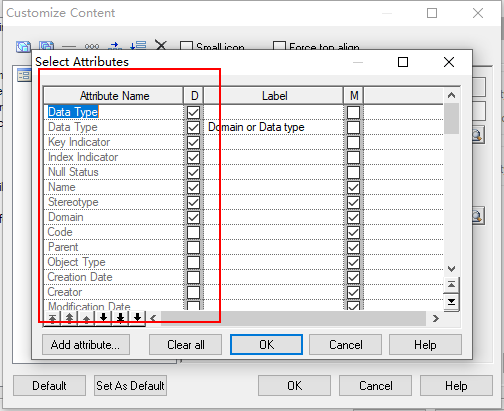Screen dimensions: 504x411
Task: Click the blue right-arrow with dots toolbar icon
Action: 115,46
